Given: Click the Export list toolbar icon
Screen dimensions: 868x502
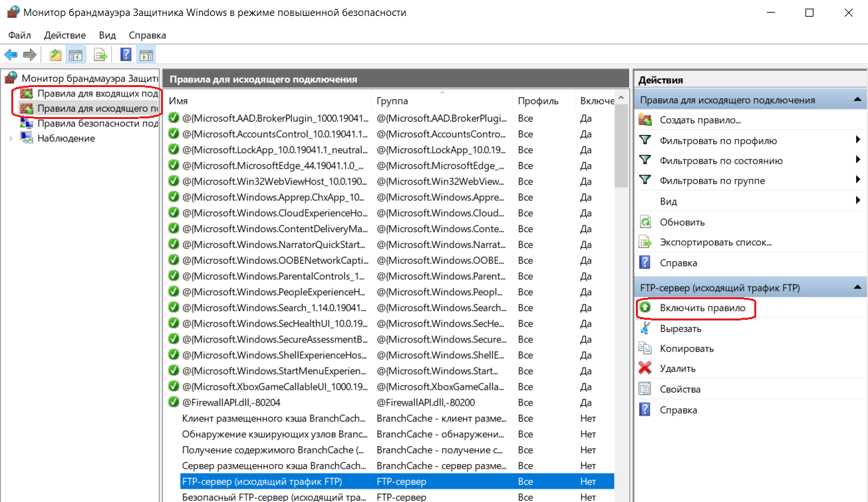Looking at the screenshot, I should click(101, 55).
